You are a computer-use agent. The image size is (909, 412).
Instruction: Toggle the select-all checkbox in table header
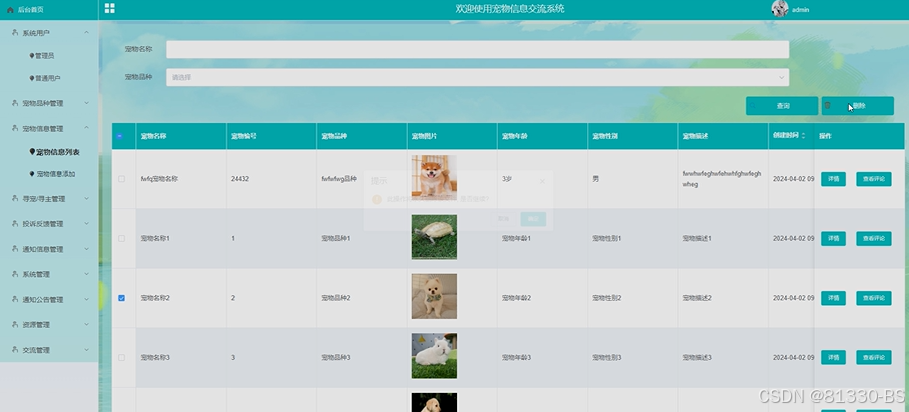[x=120, y=136]
